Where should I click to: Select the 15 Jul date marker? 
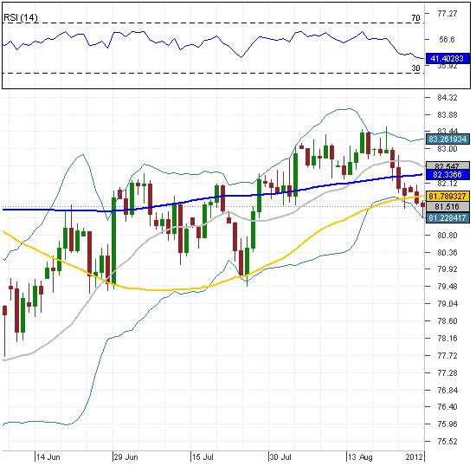click(x=203, y=456)
